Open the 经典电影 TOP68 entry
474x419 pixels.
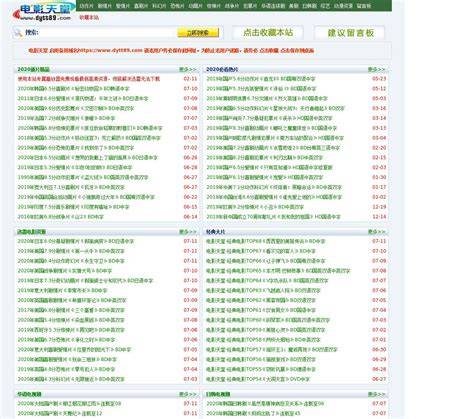click(x=266, y=241)
